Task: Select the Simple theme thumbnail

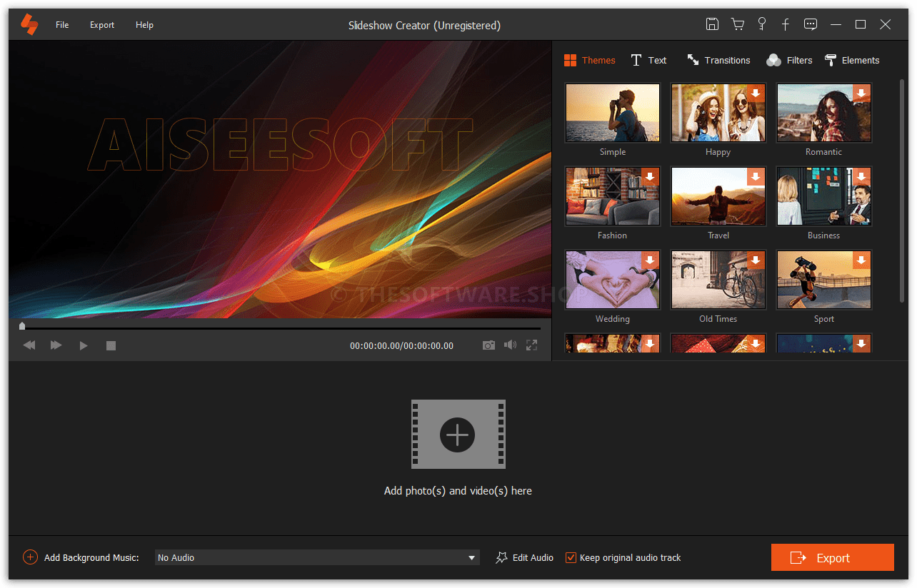Action: click(612, 112)
